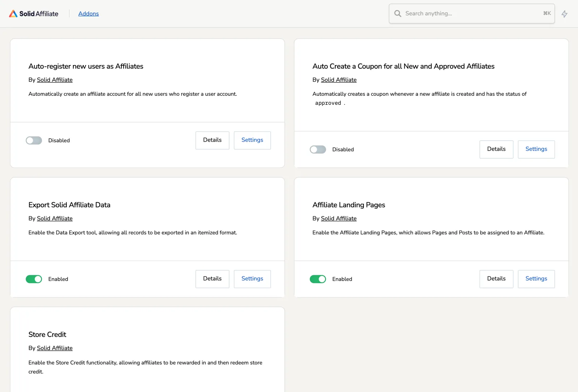Click the Affiliate Landing Pages title
Viewport: 578px width, 392px height.
[x=349, y=205]
